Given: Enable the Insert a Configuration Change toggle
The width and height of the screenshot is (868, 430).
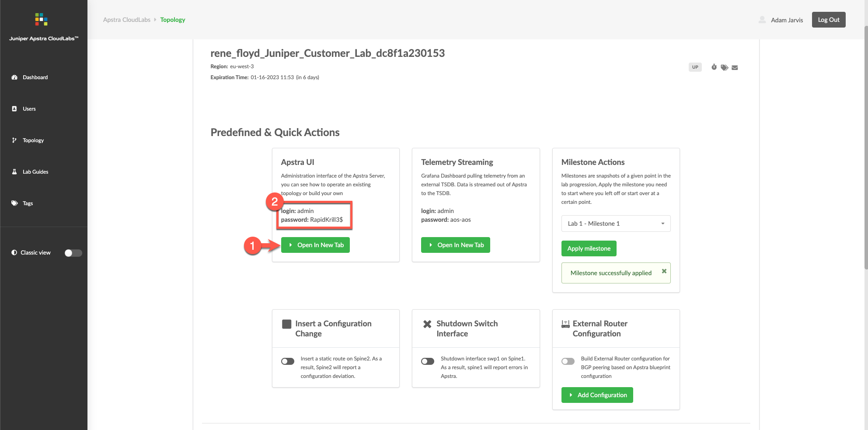Looking at the screenshot, I should [288, 361].
